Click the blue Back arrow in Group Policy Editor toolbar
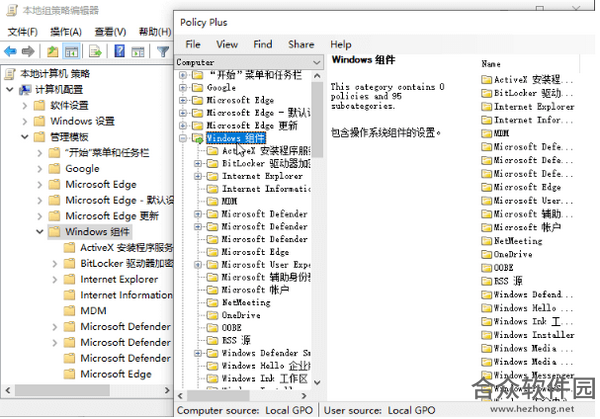 pyautogui.click(x=11, y=51)
